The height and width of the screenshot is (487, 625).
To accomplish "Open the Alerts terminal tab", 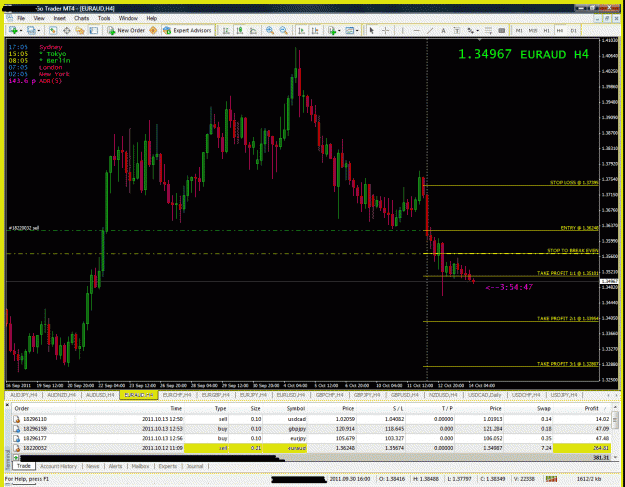I will click(116, 466).
